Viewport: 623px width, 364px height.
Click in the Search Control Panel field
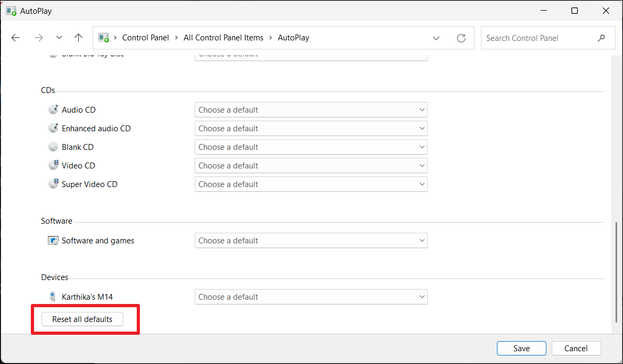pos(537,38)
